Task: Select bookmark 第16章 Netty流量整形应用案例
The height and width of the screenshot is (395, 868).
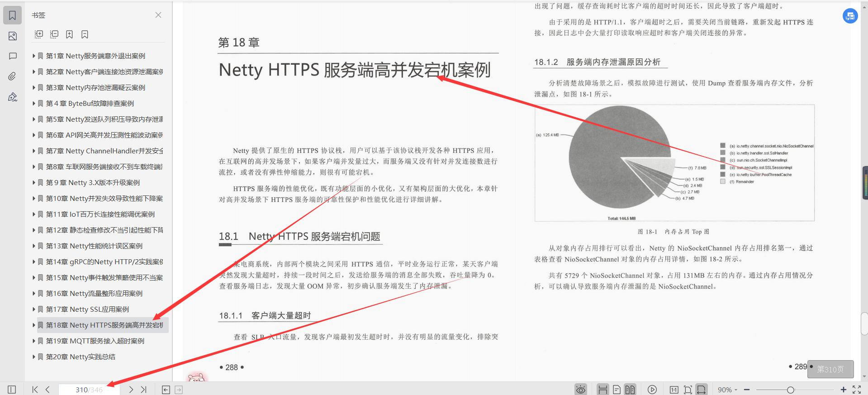Action: click(94, 294)
